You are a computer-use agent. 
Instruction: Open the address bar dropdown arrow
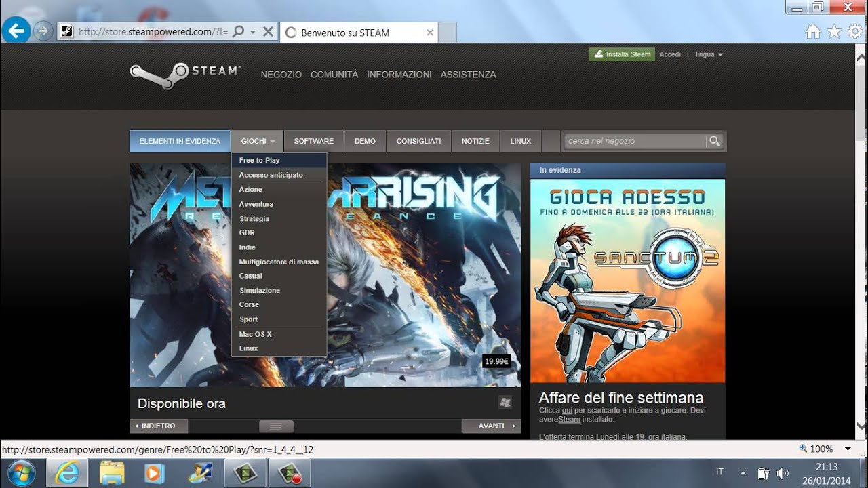[x=253, y=32]
